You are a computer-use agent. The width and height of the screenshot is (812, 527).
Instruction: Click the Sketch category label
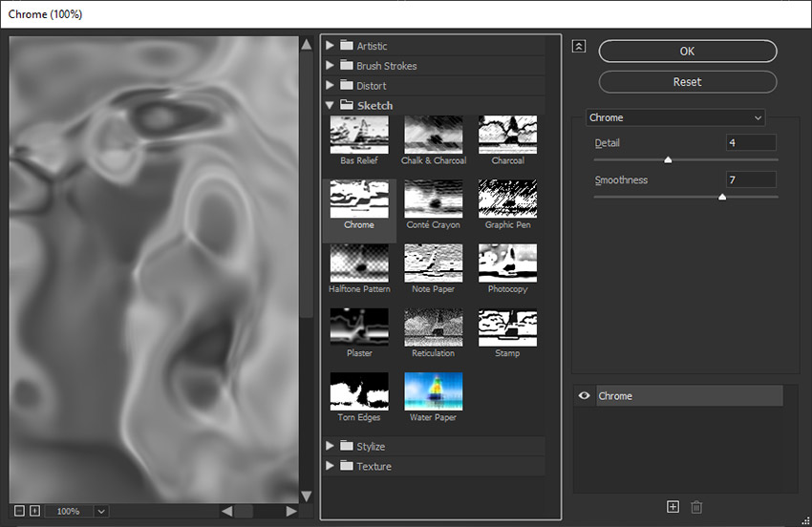374,106
